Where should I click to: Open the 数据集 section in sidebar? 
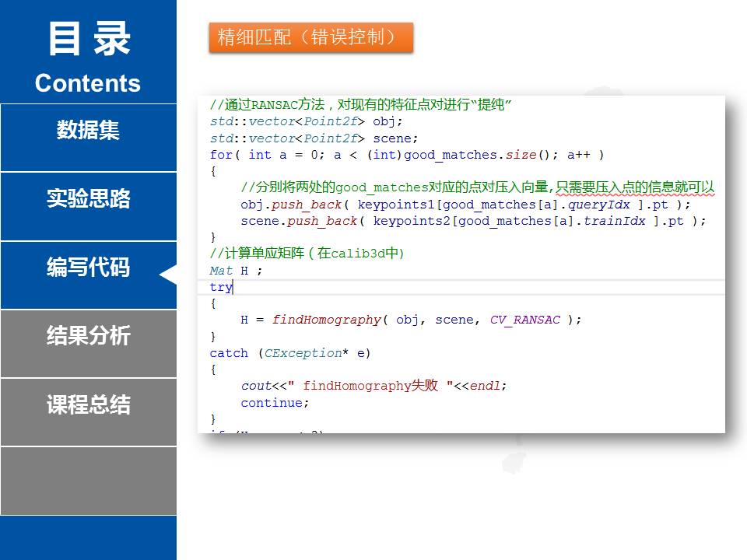coord(88,138)
